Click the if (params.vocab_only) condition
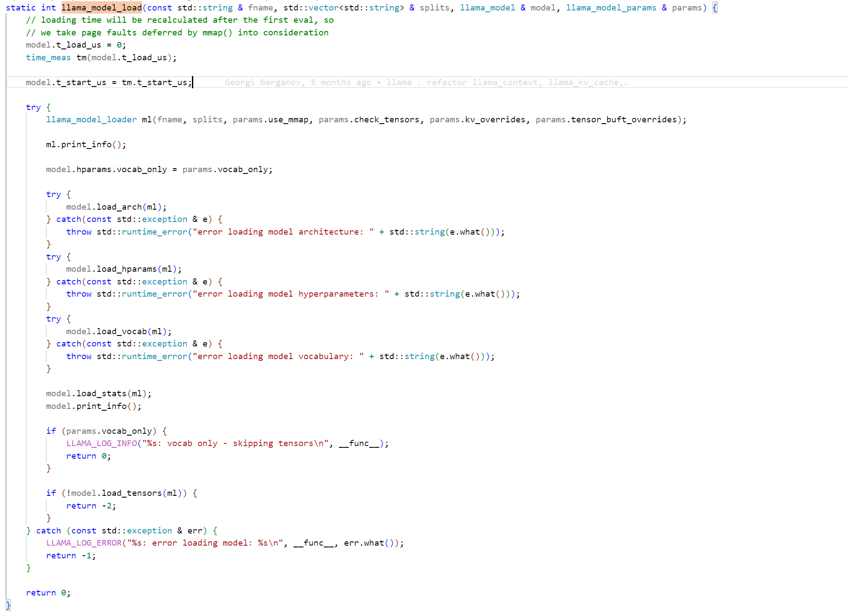The image size is (849, 616). point(106,431)
